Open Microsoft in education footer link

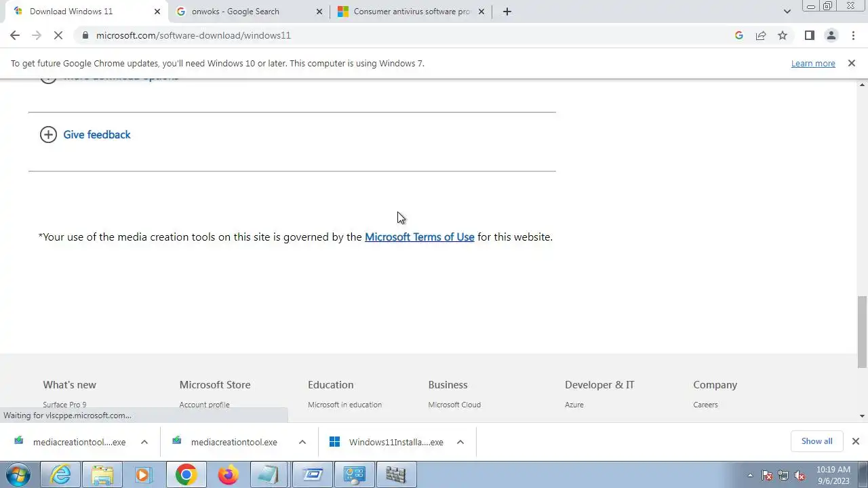(x=344, y=405)
